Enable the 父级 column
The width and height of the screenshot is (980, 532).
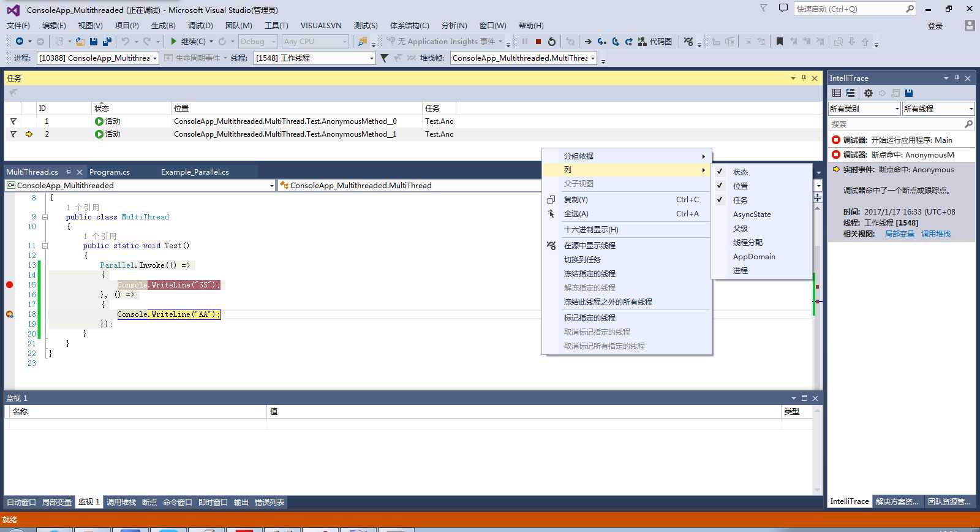click(x=761, y=229)
